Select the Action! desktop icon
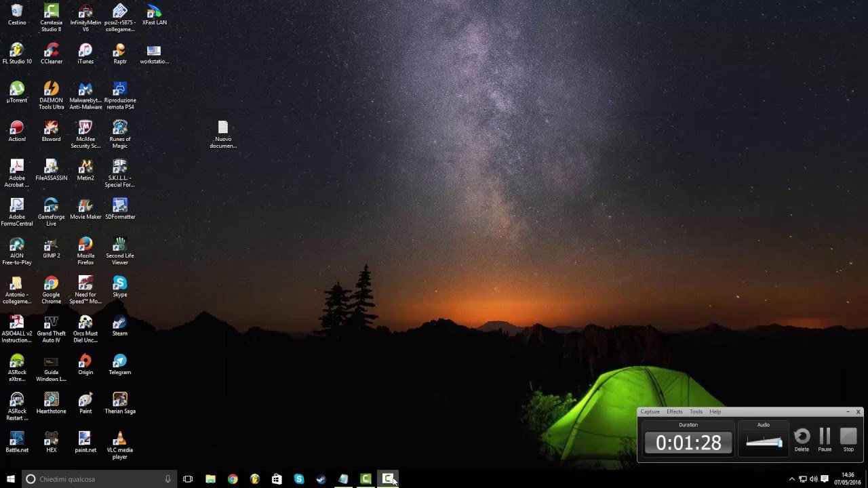868x488 pixels. point(17,131)
